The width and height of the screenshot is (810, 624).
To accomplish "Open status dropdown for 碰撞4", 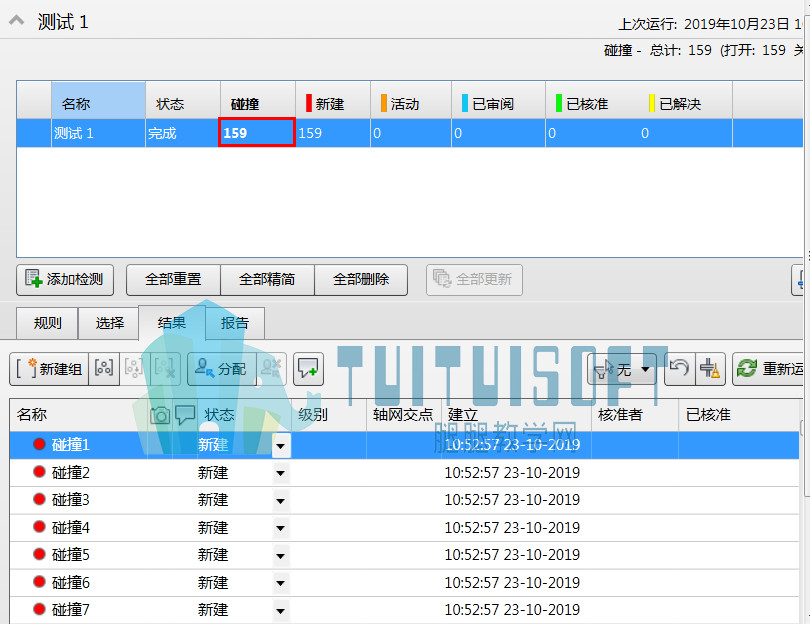I will 281,528.
